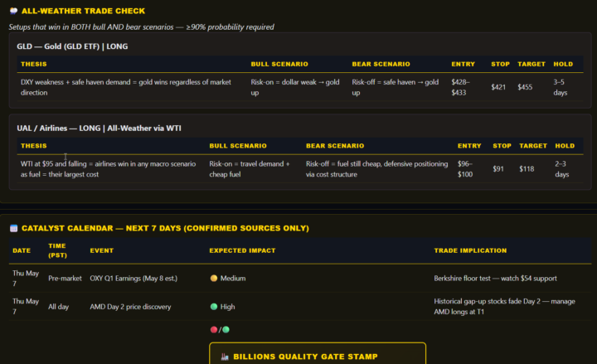Image resolution: width=597 pixels, height=364 pixels.
Task: Click the Catalyst Calendar — Next 7 Days heading
Action: 165,229
